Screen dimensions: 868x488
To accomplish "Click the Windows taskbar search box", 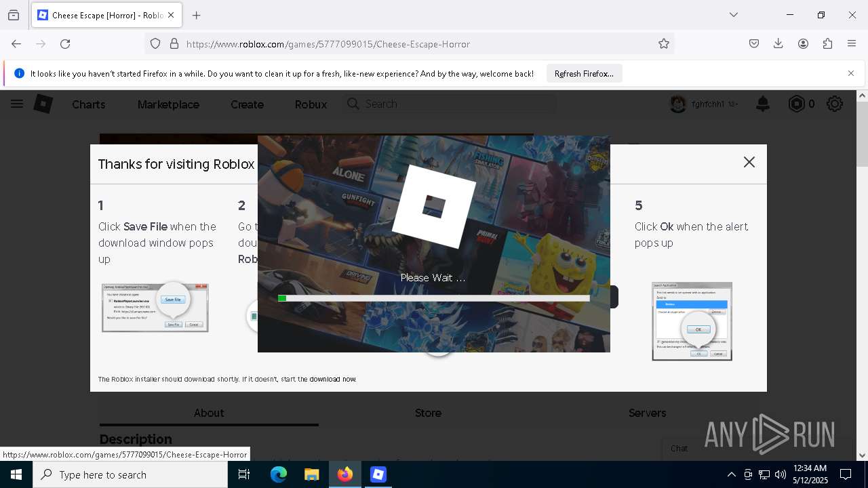I will [x=130, y=474].
